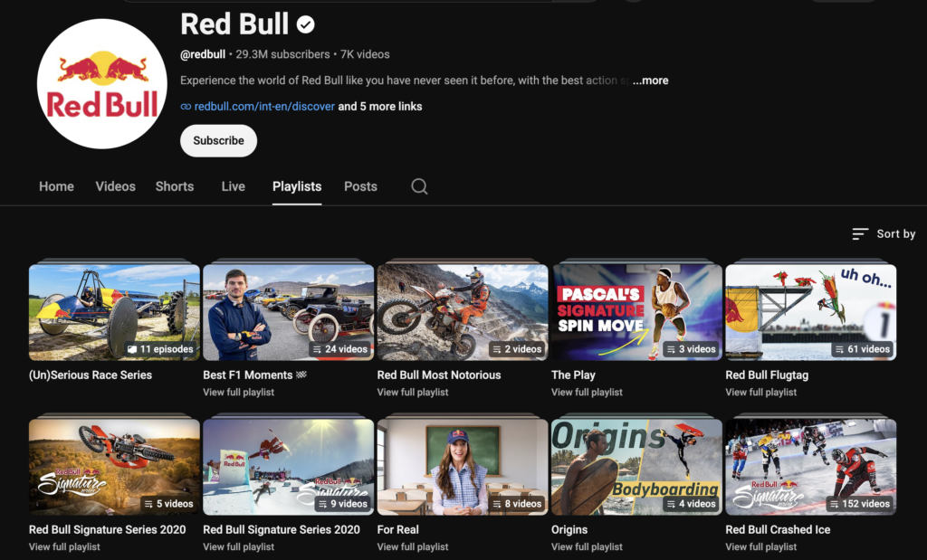Open the redbull.com/int-en/discover link
This screenshot has height=560, width=927.
click(x=264, y=107)
